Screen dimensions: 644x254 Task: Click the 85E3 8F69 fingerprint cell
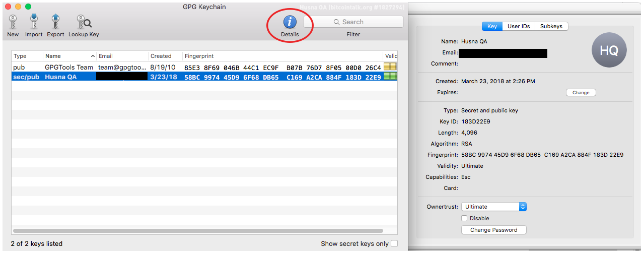coord(282,68)
